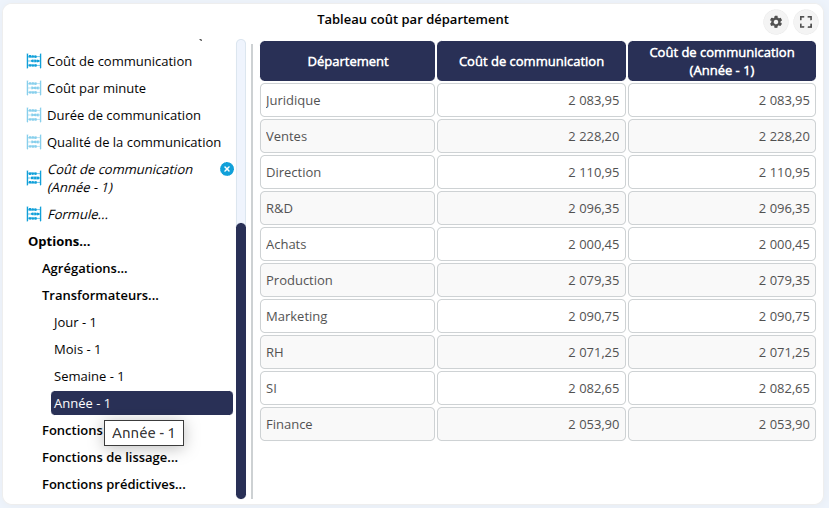Click the Coût par minute measure icon

[34, 89]
